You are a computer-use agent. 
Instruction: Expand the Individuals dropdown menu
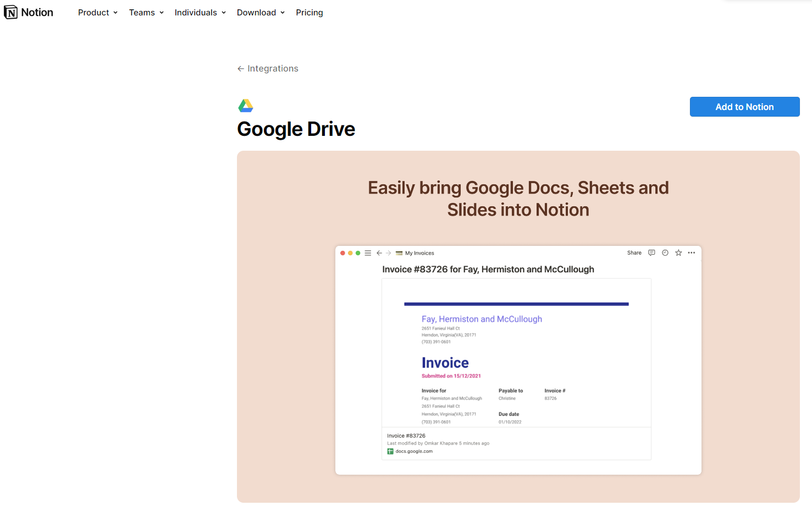200,13
